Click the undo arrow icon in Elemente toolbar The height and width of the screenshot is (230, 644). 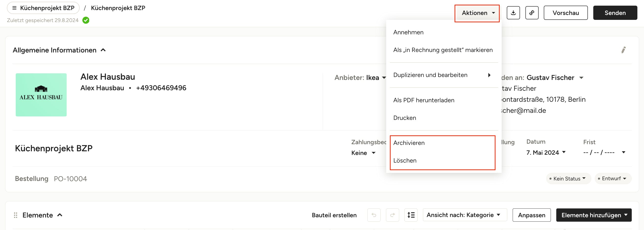[374, 215]
